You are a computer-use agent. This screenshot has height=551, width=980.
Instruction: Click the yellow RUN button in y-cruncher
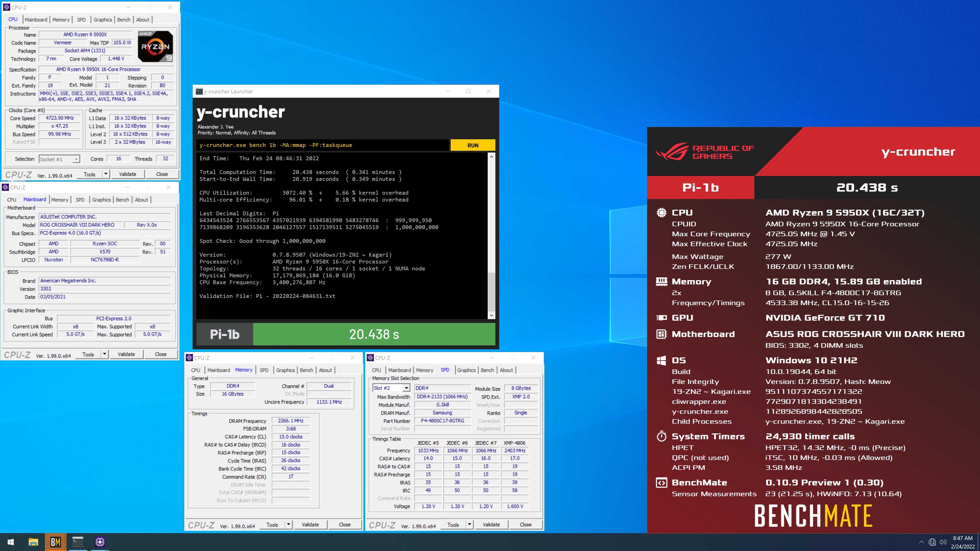(x=473, y=145)
